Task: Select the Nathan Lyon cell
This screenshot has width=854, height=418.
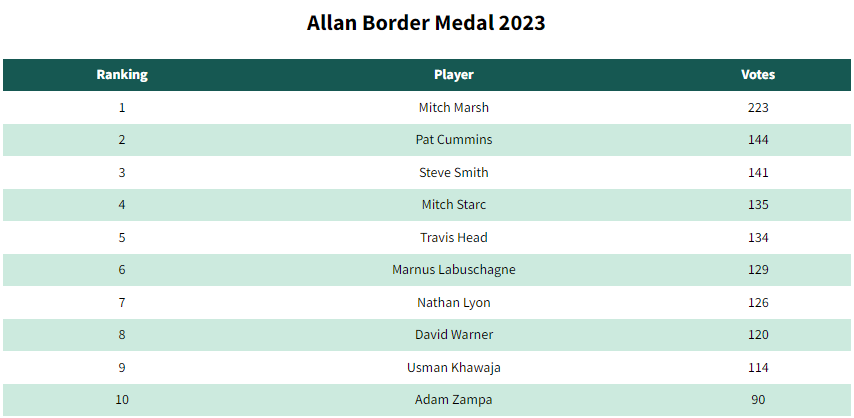Action: [454, 303]
